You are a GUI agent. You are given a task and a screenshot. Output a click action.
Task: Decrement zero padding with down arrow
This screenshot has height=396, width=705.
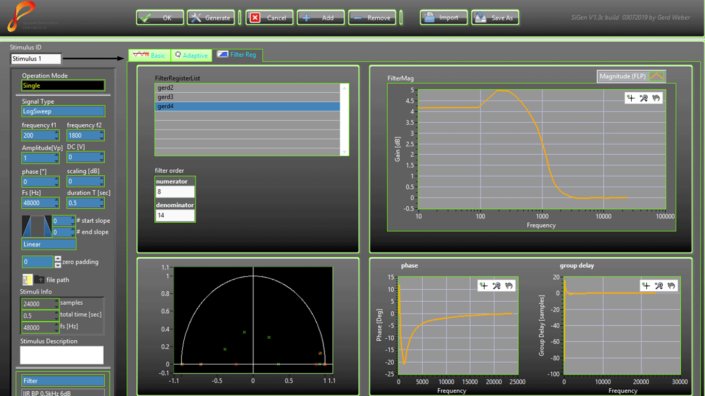[58, 265]
